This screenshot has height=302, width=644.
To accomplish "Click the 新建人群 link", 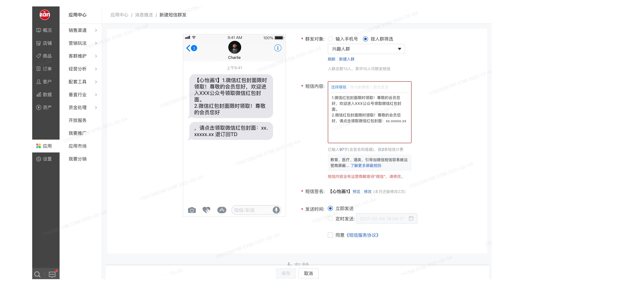I will [x=346, y=59].
